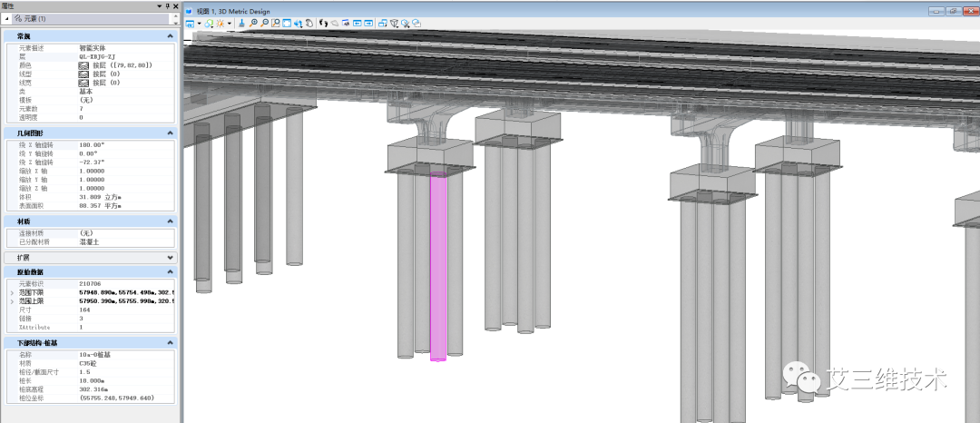980x423 pixels.
Task: Click the 透明度 value field
Action: [125, 117]
